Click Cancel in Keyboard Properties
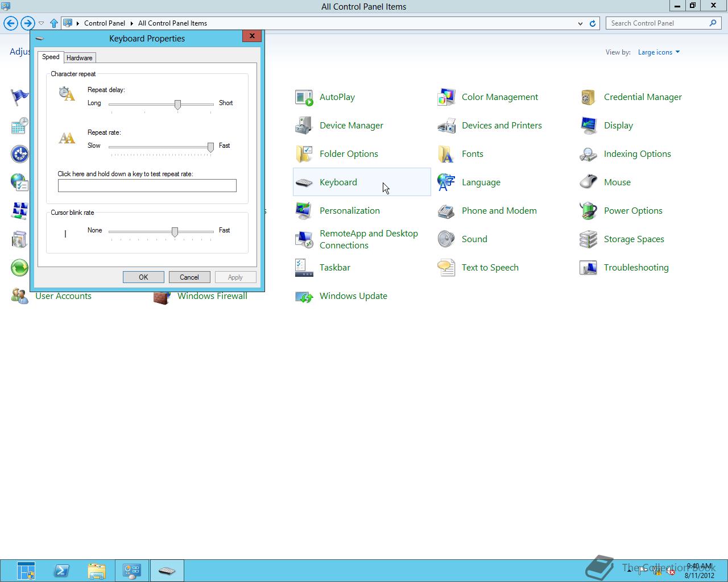Image resolution: width=728 pixels, height=582 pixels. coord(189,277)
